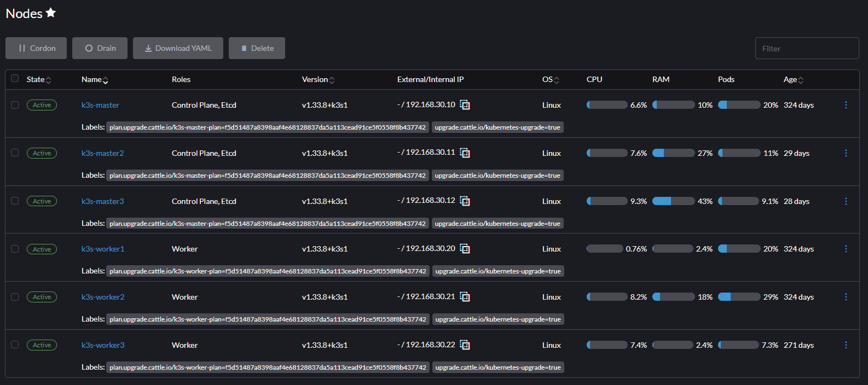Screen dimensions: 868x385
Task: Copy the IP address 192.168.30.10
Action: [465, 104]
